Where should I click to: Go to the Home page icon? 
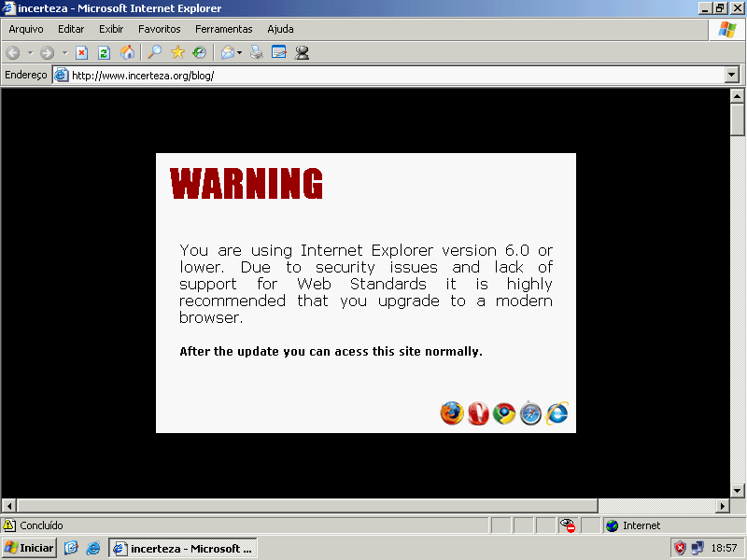(x=127, y=53)
